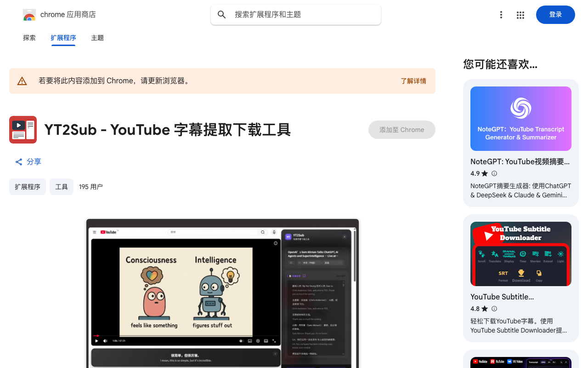Click the search magnifier icon

[222, 15]
